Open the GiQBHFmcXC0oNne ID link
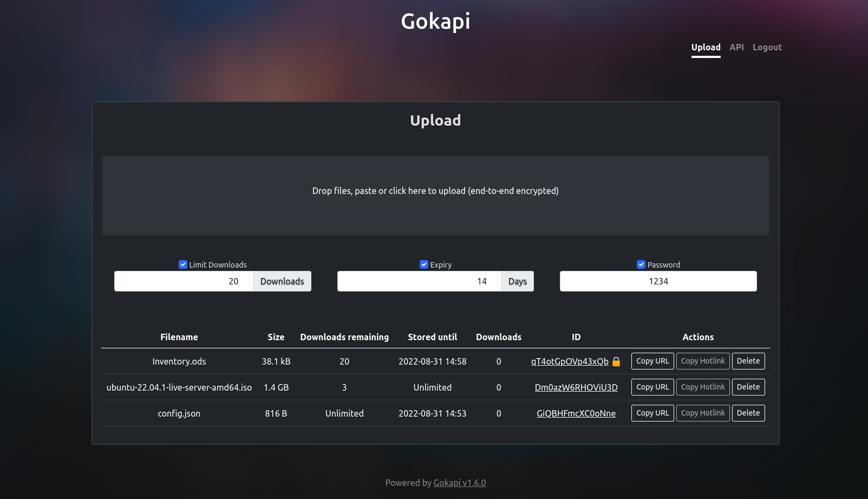 [x=576, y=413]
